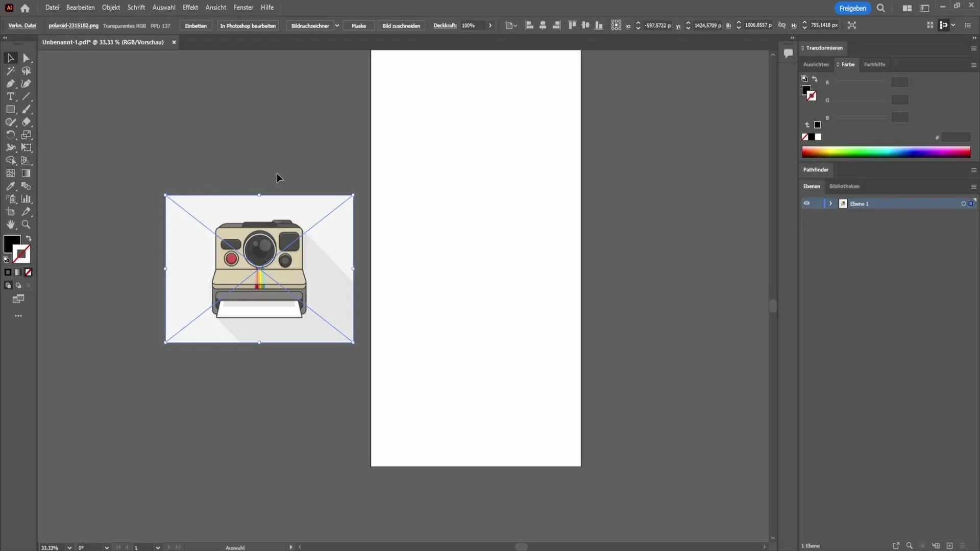Select the Magic Wand tool
This screenshot has height=551, width=980.
click(x=10, y=71)
